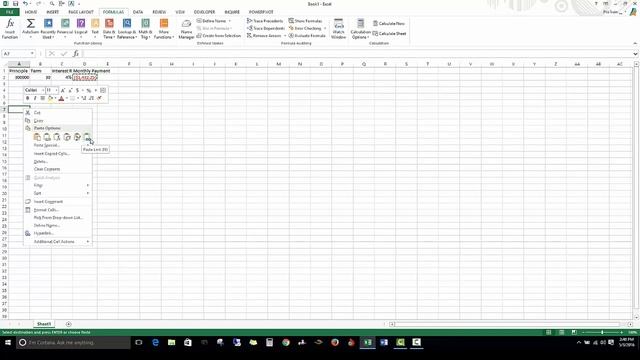Screen dimensions: 640x360
Task: Open the Financial functions menu
Action: click(x=65, y=29)
